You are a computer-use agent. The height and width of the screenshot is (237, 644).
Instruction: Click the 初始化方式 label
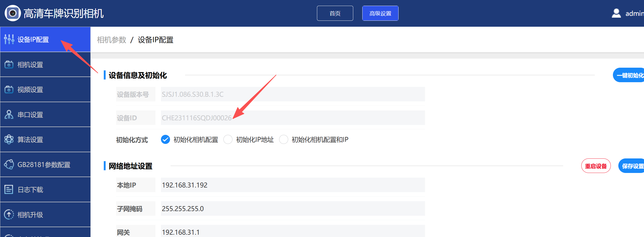click(x=132, y=140)
